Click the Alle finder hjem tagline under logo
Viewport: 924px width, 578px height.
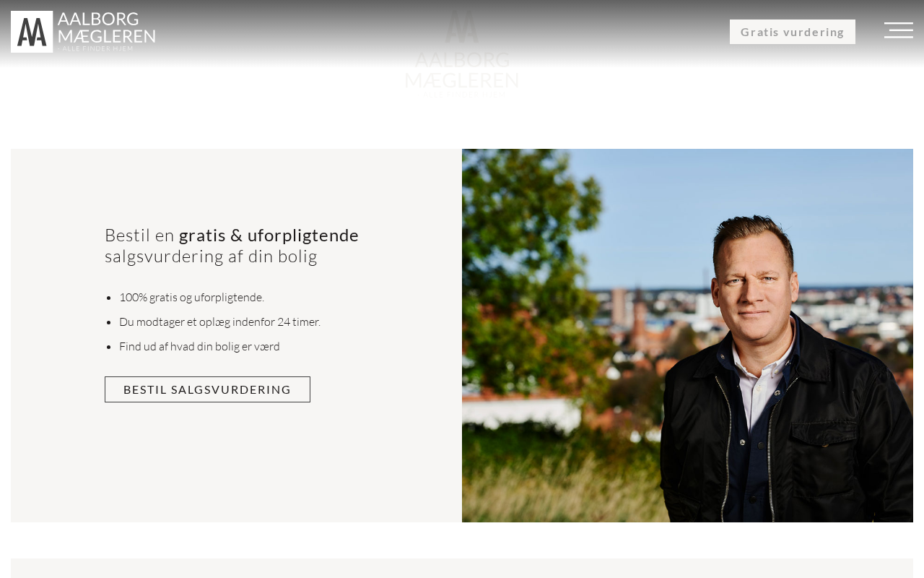[97, 48]
